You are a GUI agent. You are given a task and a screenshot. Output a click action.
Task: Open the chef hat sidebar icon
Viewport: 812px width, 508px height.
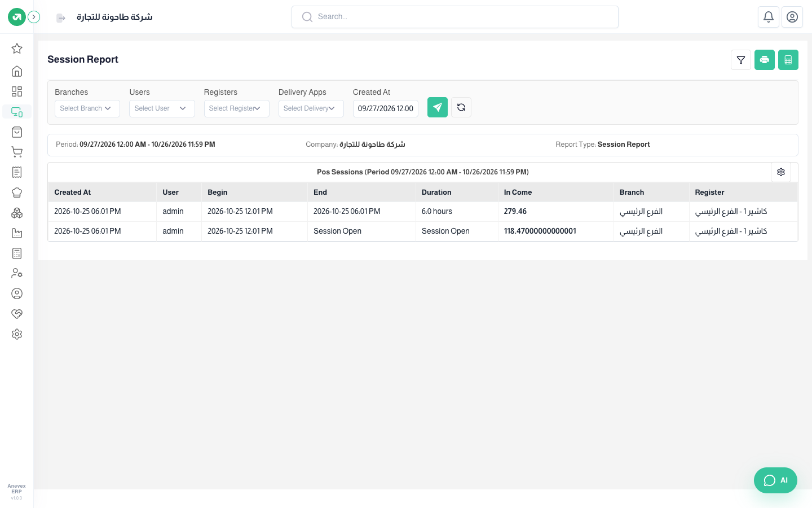tap(17, 192)
